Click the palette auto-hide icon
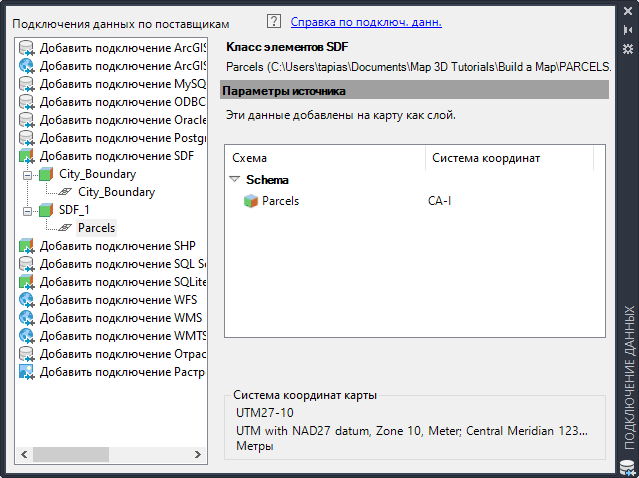 [627, 30]
